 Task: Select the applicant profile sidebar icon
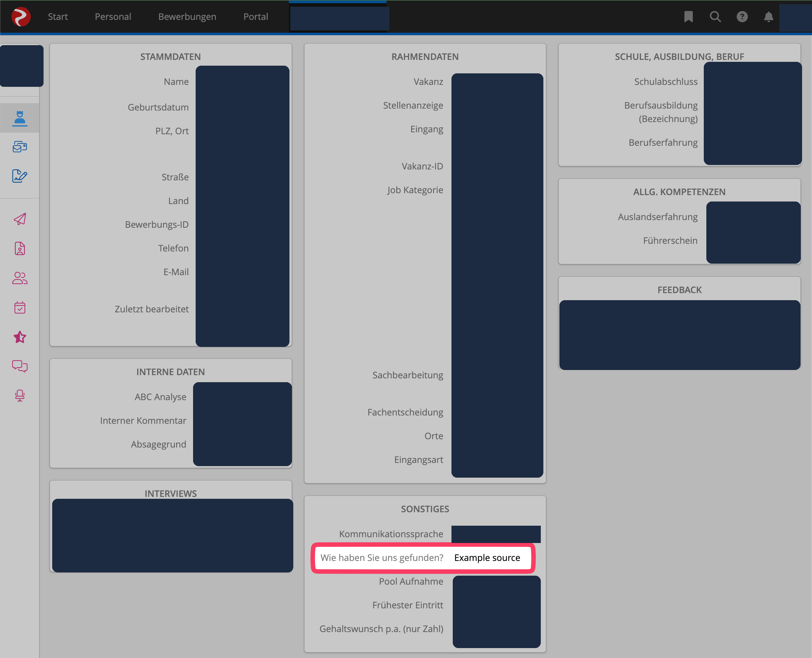click(20, 118)
